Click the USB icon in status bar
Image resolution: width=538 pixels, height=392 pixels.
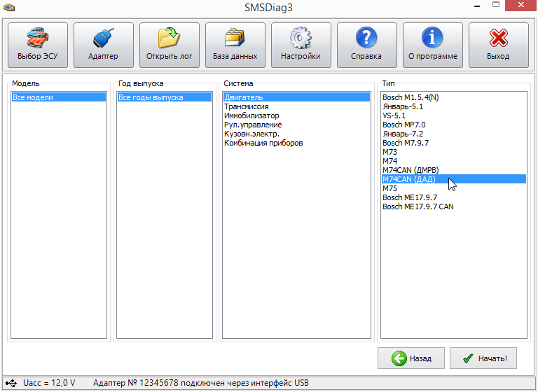[x=13, y=383]
